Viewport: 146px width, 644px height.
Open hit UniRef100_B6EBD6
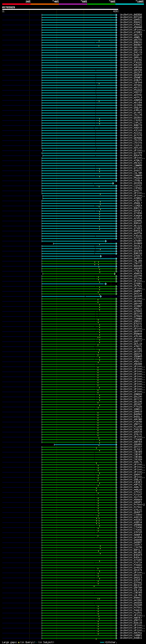pos(131,15)
